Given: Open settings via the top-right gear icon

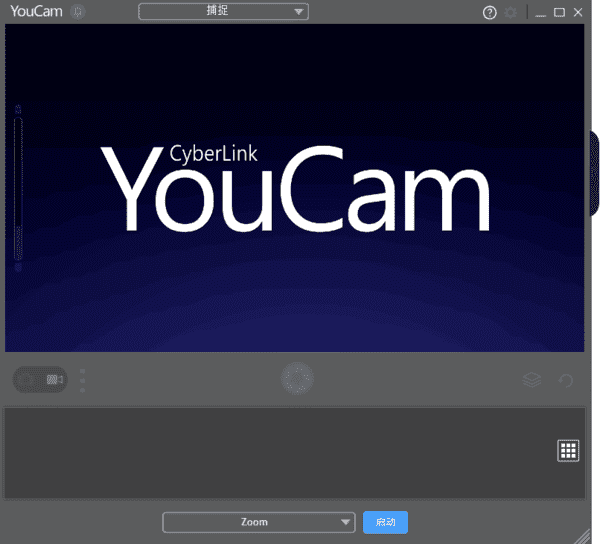Looking at the screenshot, I should tap(512, 13).
